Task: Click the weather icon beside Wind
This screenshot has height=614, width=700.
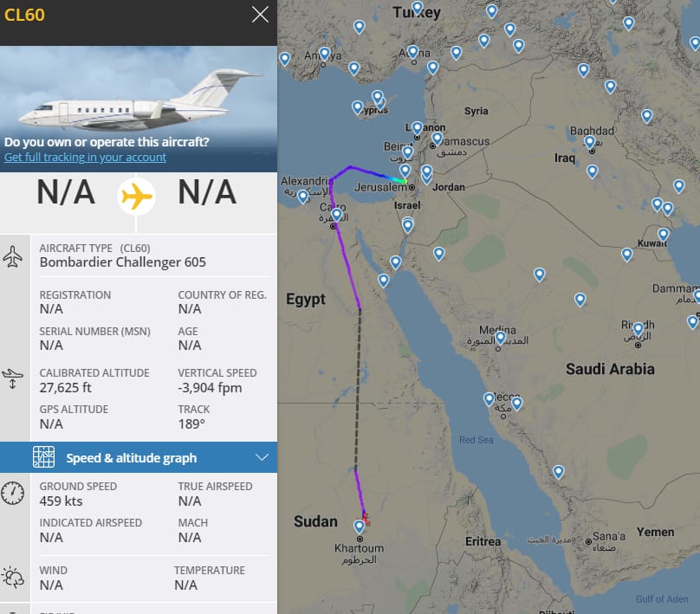Action: tap(13, 577)
